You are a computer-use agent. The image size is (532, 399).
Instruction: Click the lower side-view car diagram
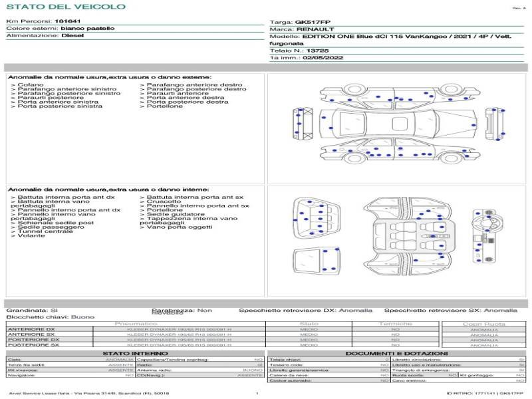click(x=400, y=151)
